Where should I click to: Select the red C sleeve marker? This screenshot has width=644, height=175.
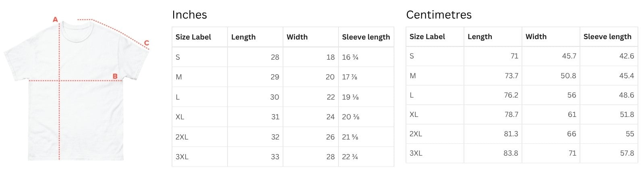pyautogui.click(x=147, y=43)
